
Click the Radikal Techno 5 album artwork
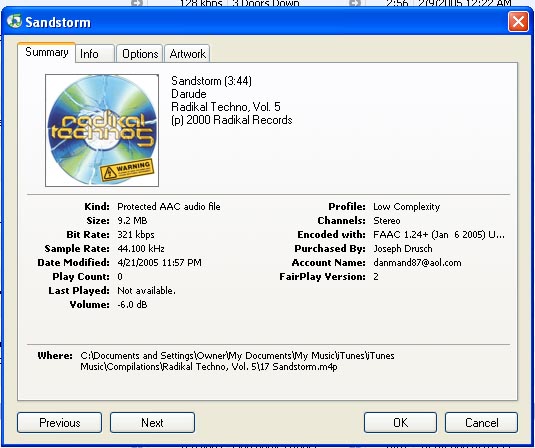tap(102, 130)
